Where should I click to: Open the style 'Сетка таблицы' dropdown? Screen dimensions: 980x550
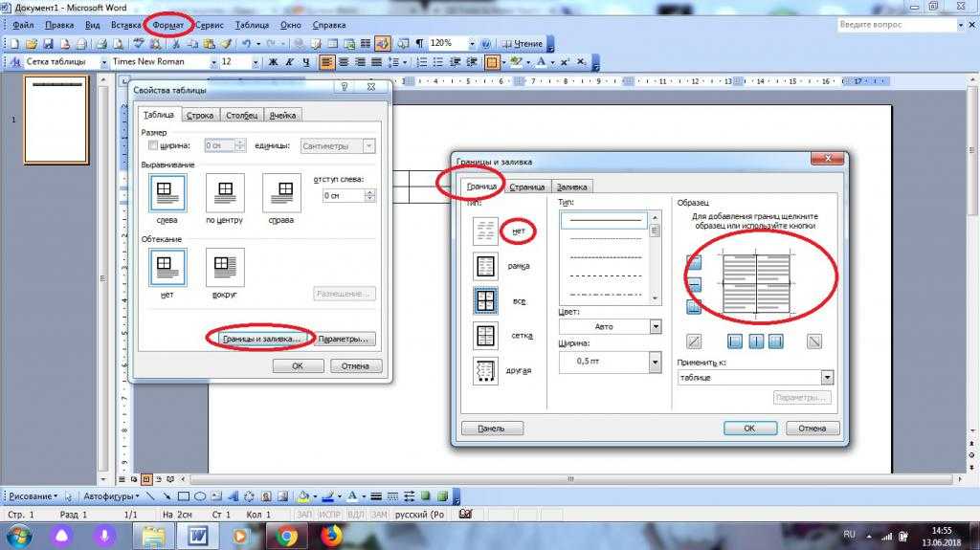[103, 62]
